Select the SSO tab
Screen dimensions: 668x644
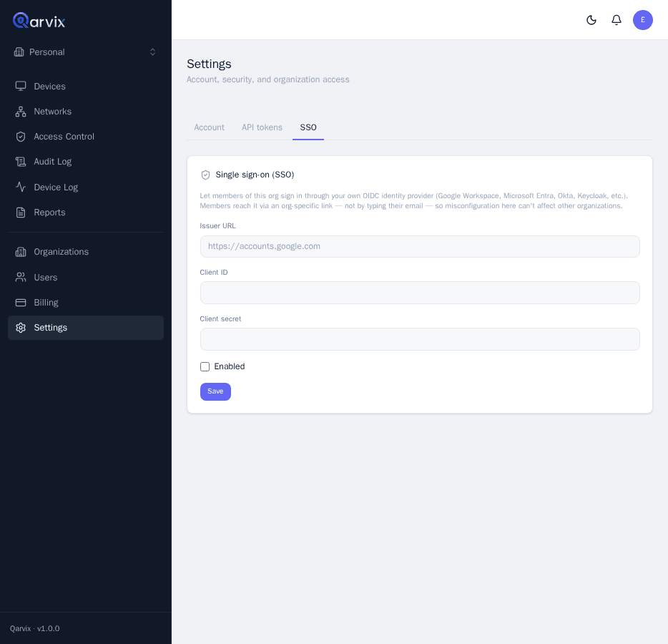pyautogui.click(x=308, y=127)
